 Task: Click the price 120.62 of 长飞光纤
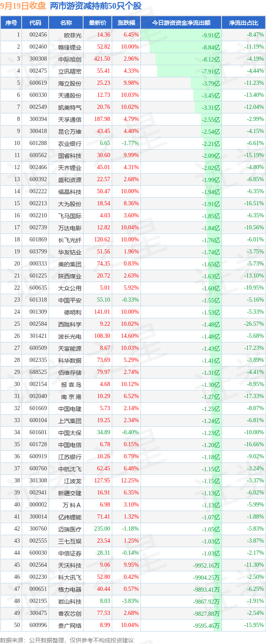(102, 240)
